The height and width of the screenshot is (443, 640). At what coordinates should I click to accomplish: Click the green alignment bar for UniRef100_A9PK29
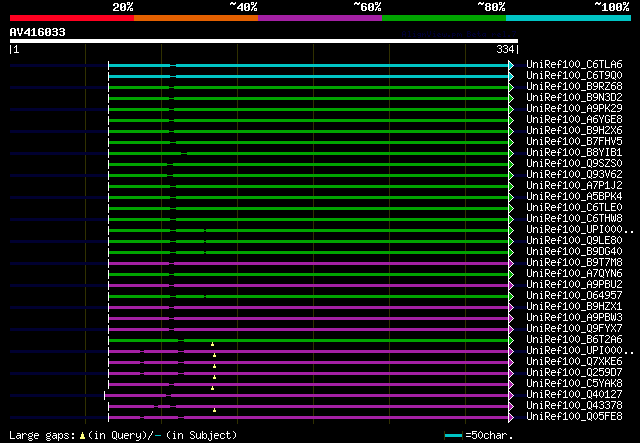coord(340,108)
